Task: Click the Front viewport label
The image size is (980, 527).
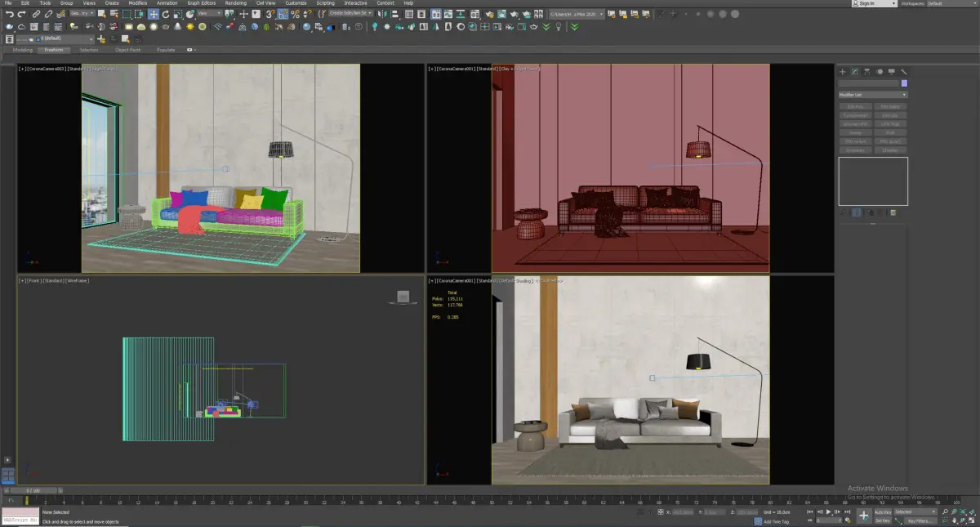Action: [x=34, y=280]
